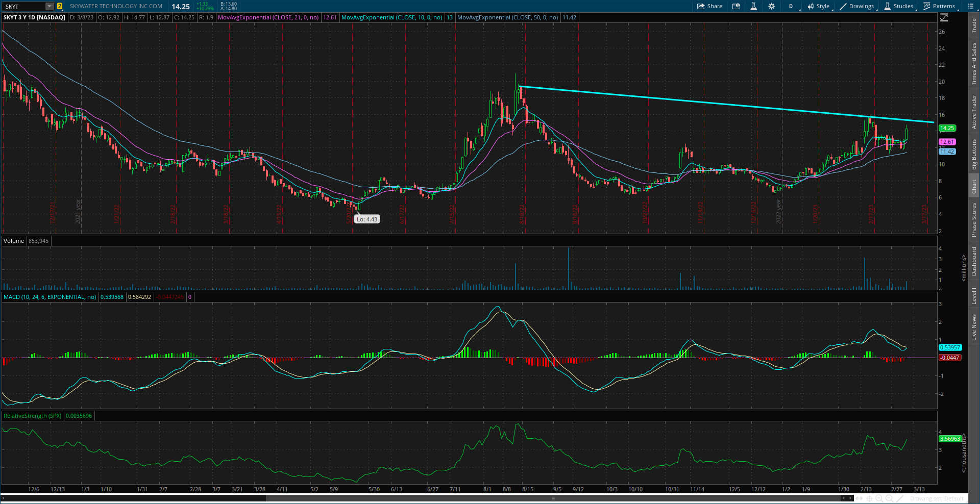980x504 pixels.
Task: Open the Studies dropdown menu
Action: point(899,6)
